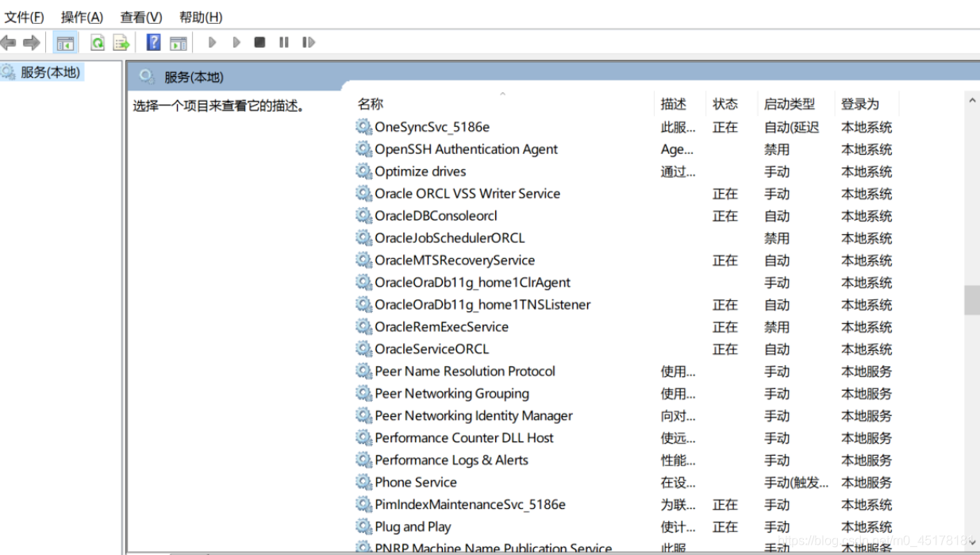Open the 操作(A) menu
This screenshot has height=555, width=980.
point(83,17)
